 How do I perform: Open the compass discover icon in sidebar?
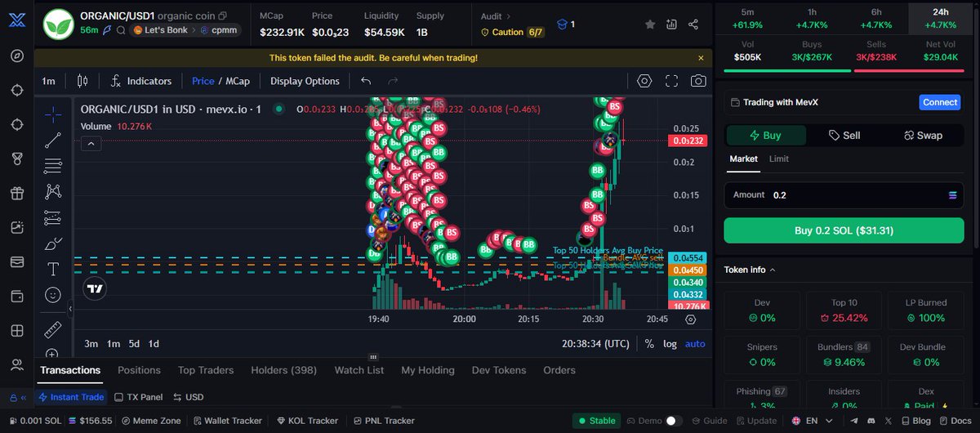16,56
